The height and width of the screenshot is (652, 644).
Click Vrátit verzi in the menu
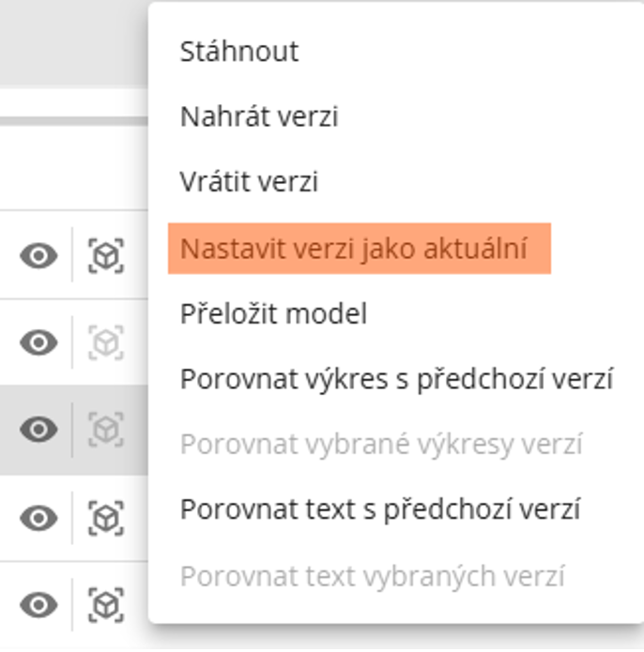point(249,181)
